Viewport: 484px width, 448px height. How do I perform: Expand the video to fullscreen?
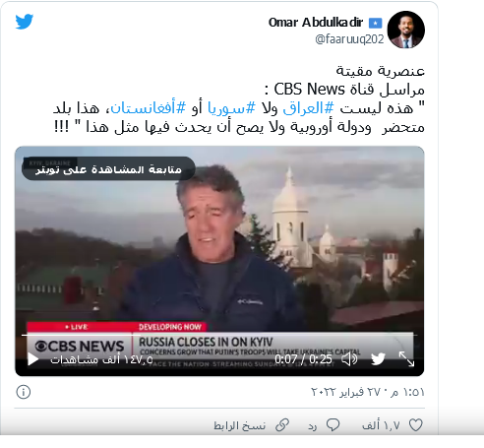406,359
